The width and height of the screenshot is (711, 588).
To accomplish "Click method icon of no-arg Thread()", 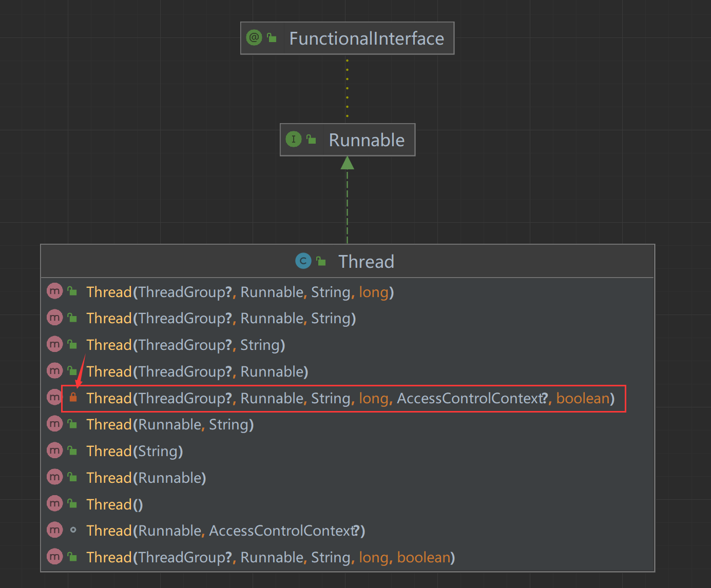I will (x=54, y=504).
